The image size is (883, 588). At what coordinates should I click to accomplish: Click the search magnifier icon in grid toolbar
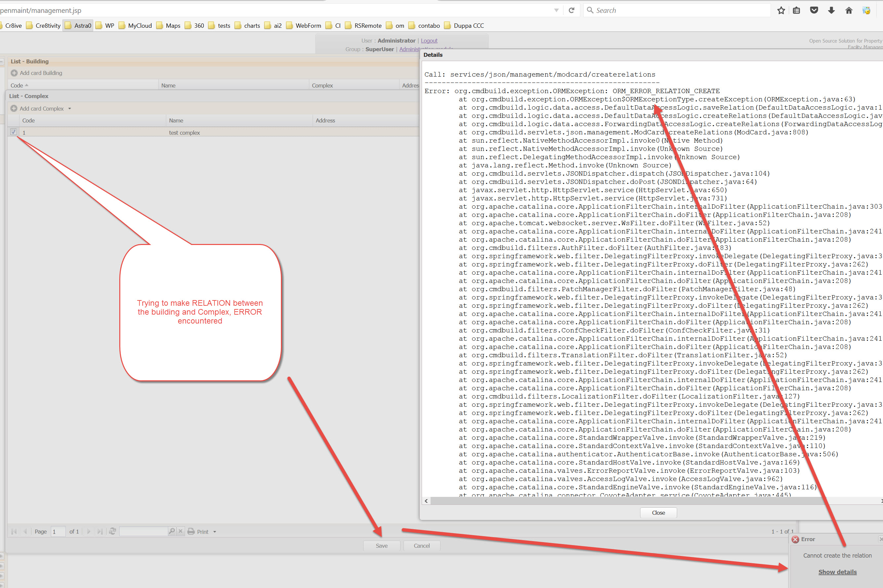click(172, 531)
